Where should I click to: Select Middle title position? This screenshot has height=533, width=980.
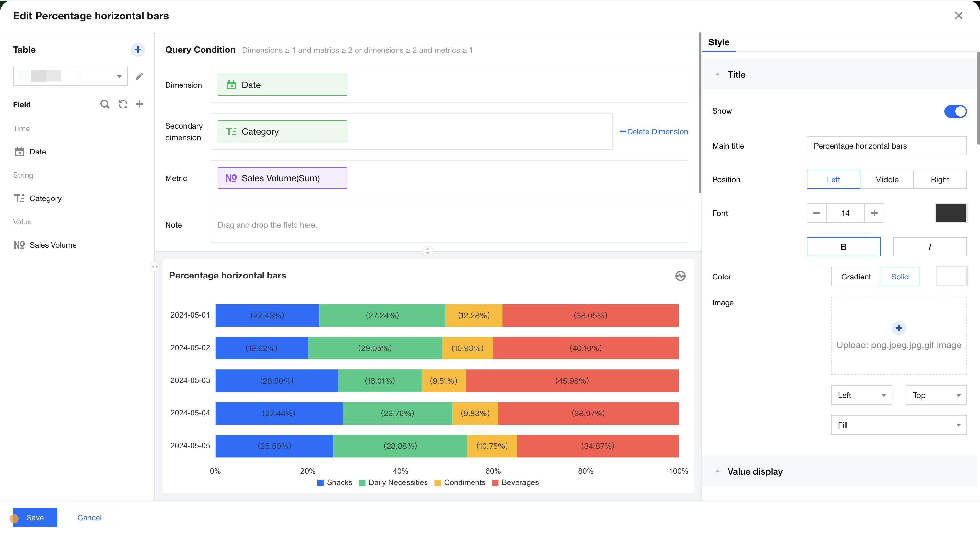click(886, 179)
